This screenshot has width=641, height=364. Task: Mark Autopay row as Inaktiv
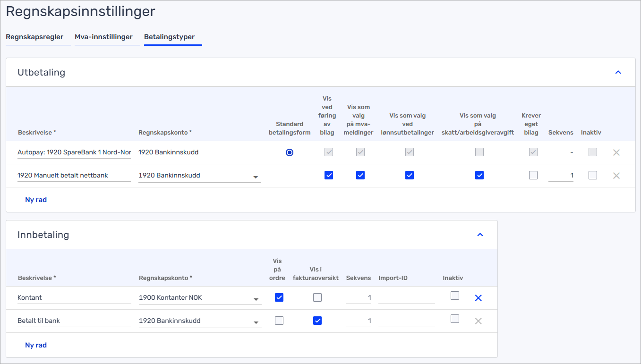(x=593, y=152)
